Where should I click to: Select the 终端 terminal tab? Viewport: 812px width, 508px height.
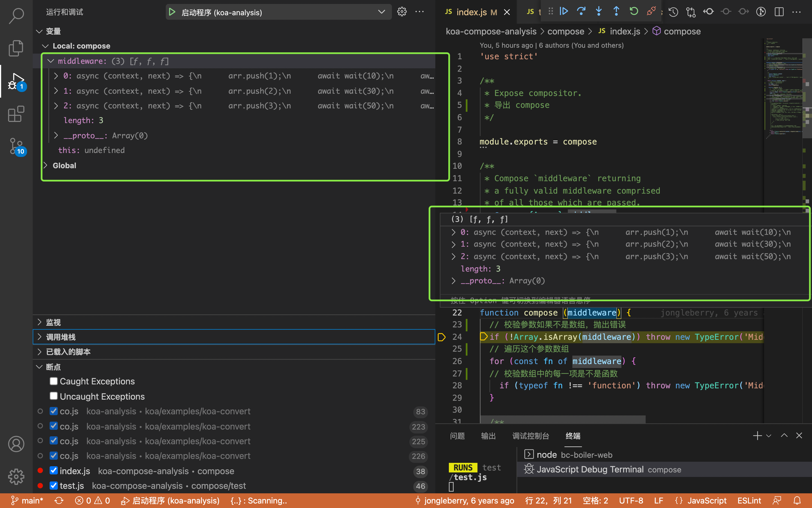point(573,436)
